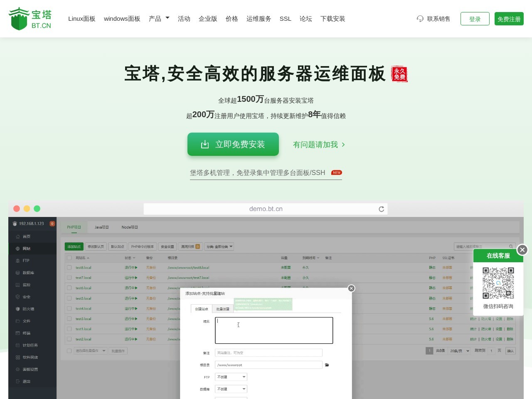Click the folder browse icon beside 根目录
The height and width of the screenshot is (399, 532).
coord(327,365)
